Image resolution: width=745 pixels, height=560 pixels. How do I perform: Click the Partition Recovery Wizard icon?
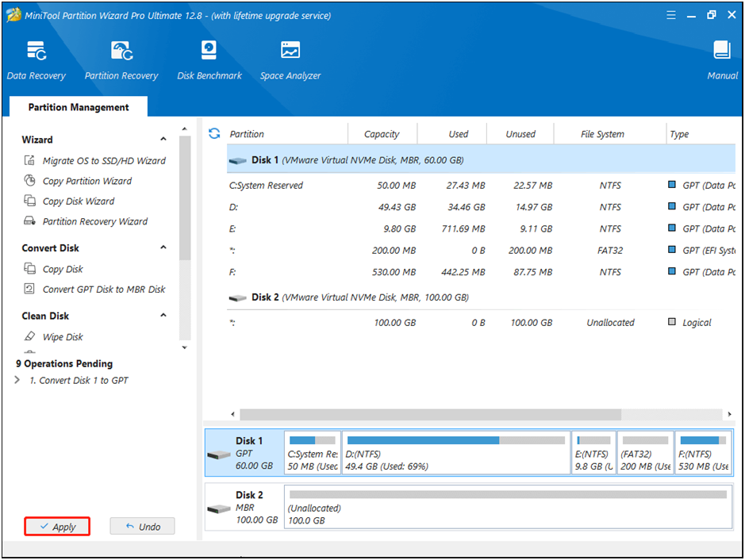coord(29,221)
